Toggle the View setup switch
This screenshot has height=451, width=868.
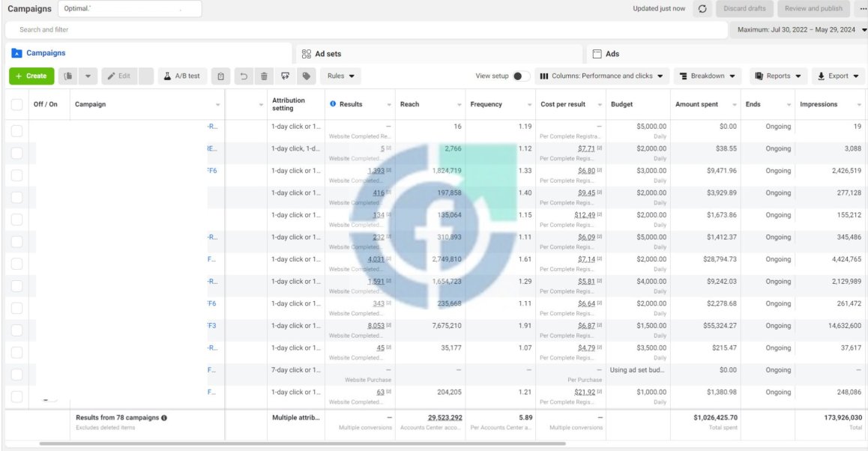(521, 76)
